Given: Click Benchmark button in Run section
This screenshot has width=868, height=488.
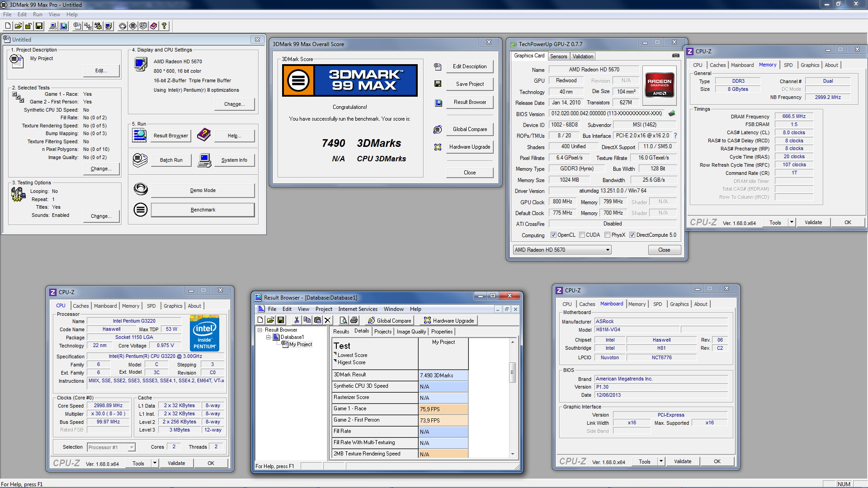Looking at the screenshot, I should click(x=203, y=210).
